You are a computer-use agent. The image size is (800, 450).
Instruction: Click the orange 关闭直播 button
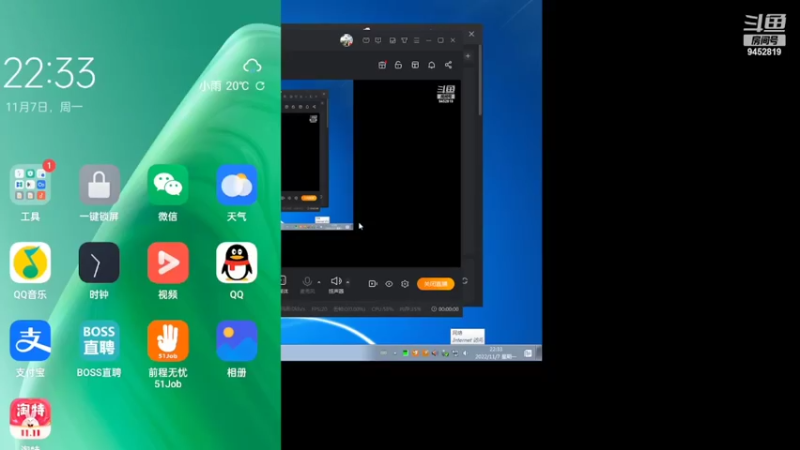[x=436, y=284]
